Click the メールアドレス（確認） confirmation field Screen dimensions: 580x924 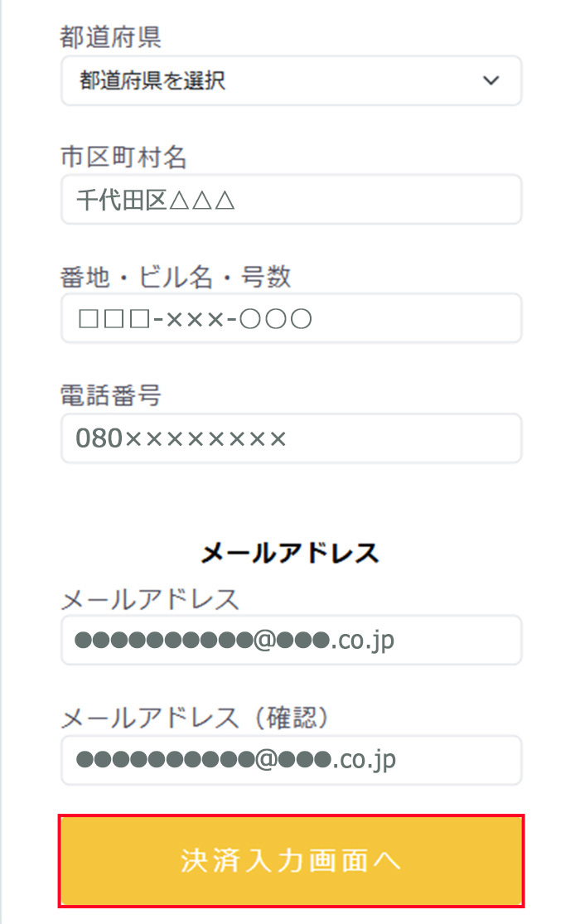pyautogui.click(x=290, y=760)
